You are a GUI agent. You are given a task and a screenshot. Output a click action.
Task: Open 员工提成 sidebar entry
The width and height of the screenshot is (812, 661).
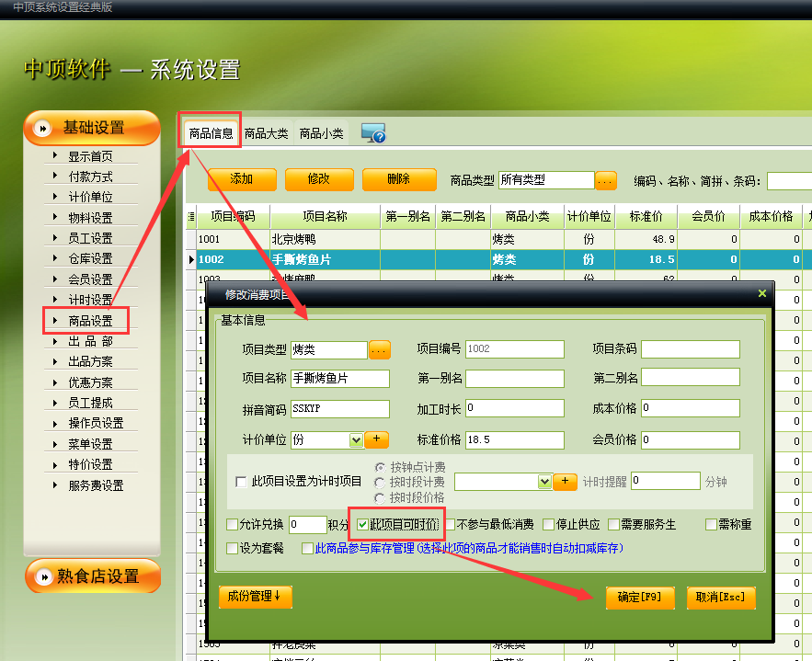pyautogui.click(x=91, y=403)
